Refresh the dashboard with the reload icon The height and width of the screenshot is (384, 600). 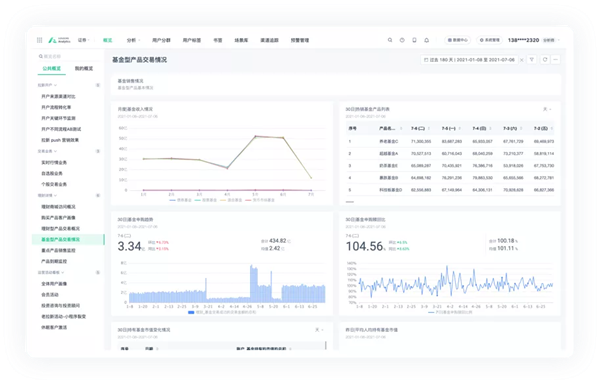point(545,60)
